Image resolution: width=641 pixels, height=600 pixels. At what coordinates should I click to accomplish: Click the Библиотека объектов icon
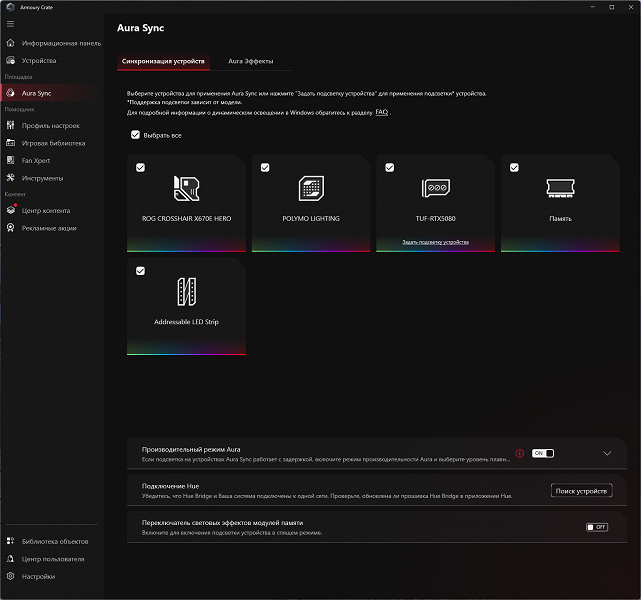click(11, 541)
